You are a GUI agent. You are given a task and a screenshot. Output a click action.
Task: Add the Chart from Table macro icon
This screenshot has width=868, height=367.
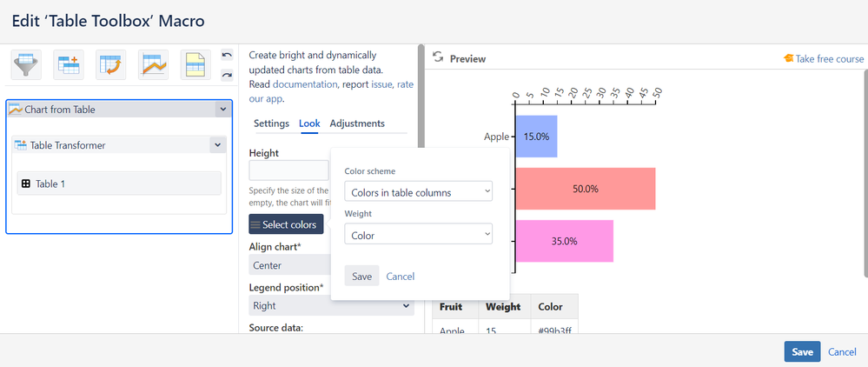(153, 65)
